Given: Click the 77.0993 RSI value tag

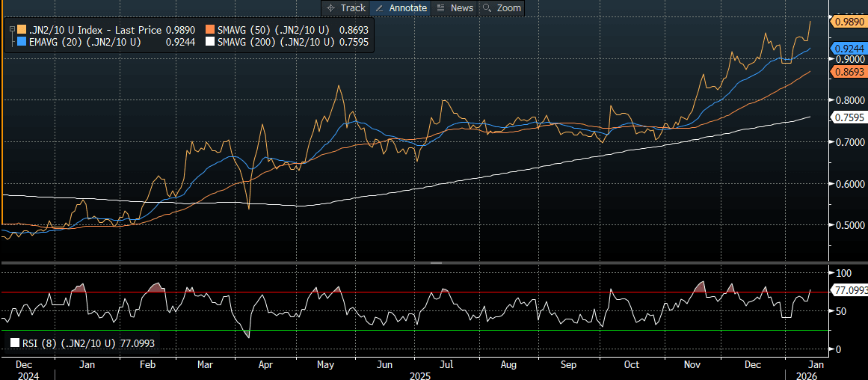Looking at the screenshot, I should tap(850, 289).
